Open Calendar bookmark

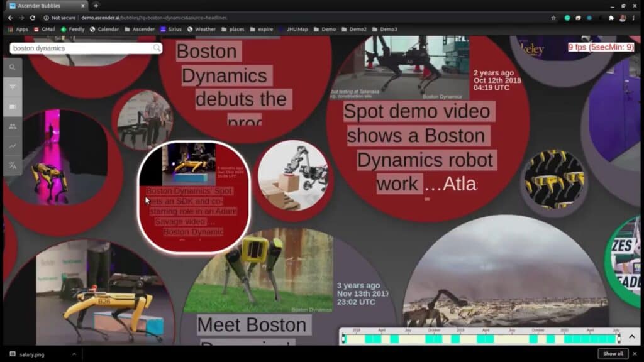(x=104, y=29)
